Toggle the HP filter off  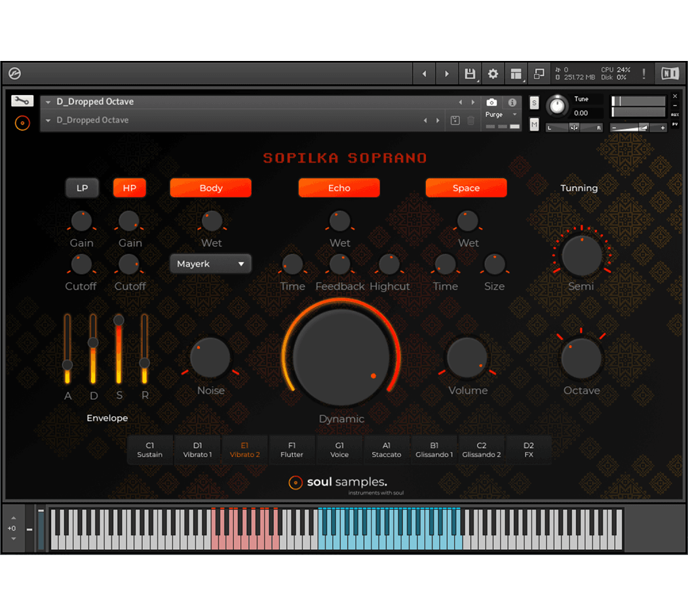pyautogui.click(x=130, y=188)
